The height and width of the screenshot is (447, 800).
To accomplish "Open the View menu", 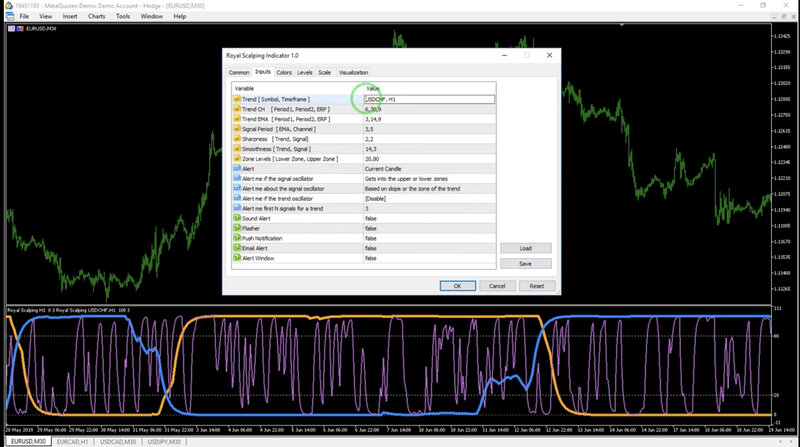I will point(45,16).
